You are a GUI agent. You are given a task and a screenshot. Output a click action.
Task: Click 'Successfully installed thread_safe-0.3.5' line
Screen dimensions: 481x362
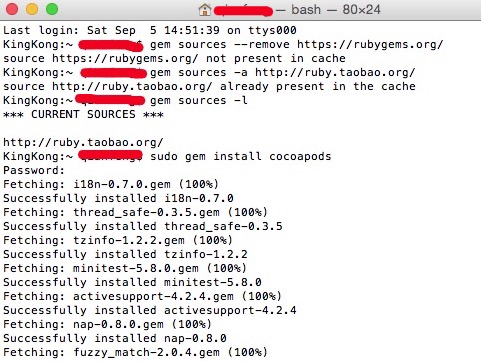coord(143,226)
